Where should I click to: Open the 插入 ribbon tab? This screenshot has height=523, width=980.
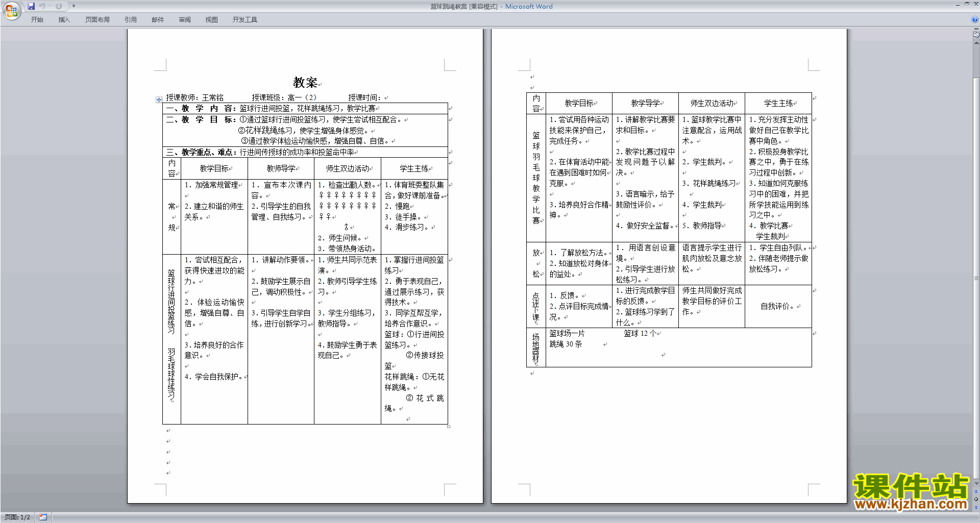pyautogui.click(x=64, y=20)
